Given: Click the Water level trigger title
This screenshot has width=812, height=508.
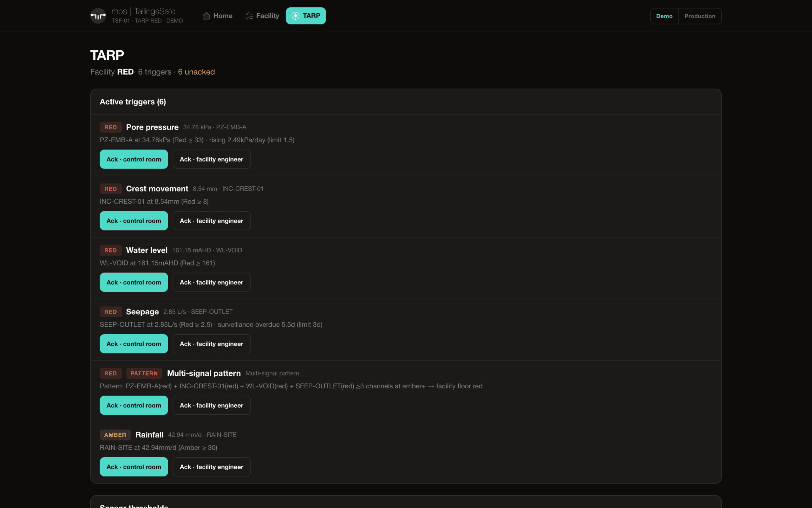Looking at the screenshot, I should click(x=147, y=250).
